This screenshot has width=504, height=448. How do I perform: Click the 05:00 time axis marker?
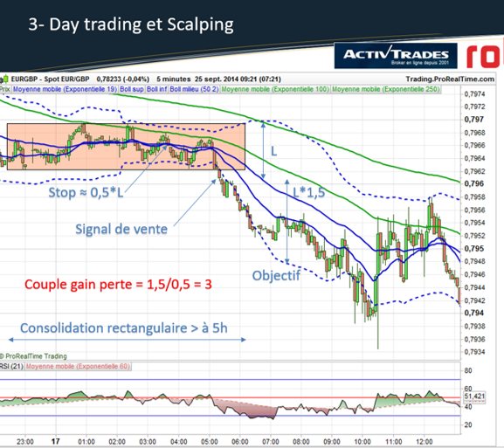point(210,442)
